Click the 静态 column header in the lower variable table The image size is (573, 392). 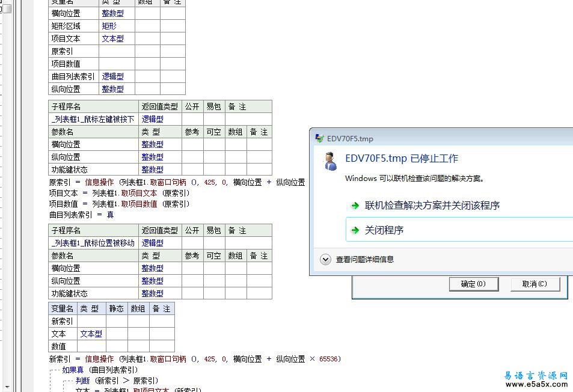click(x=117, y=308)
